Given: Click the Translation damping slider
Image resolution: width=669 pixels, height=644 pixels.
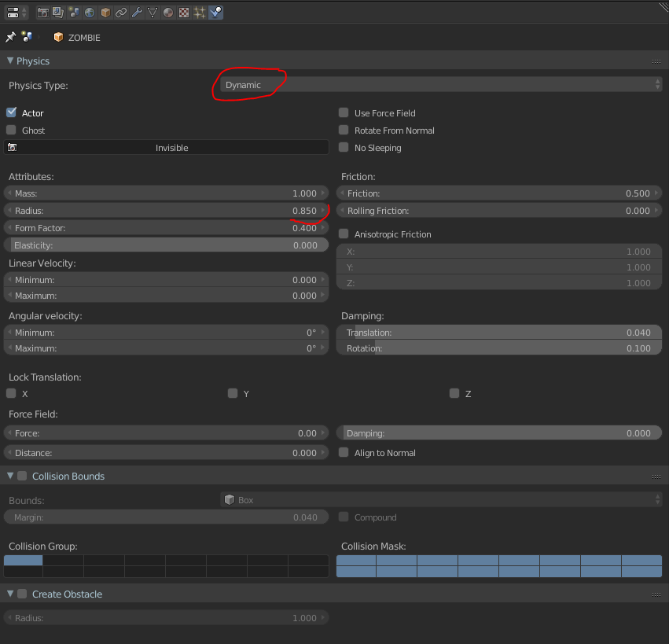Looking at the screenshot, I should pos(499,333).
